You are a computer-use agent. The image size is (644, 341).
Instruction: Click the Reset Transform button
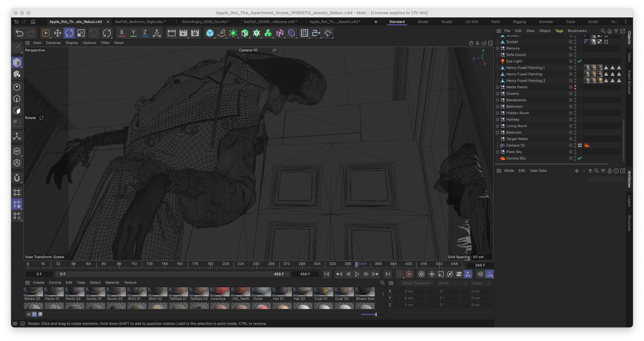coord(416,283)
